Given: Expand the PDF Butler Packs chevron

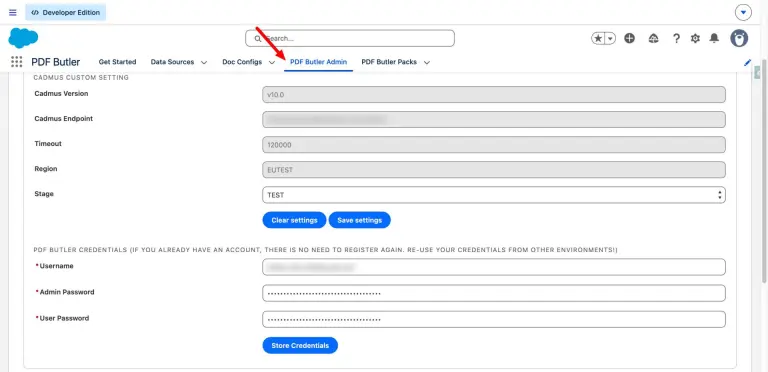Looking at the screenshot, I should coord(427,62).
